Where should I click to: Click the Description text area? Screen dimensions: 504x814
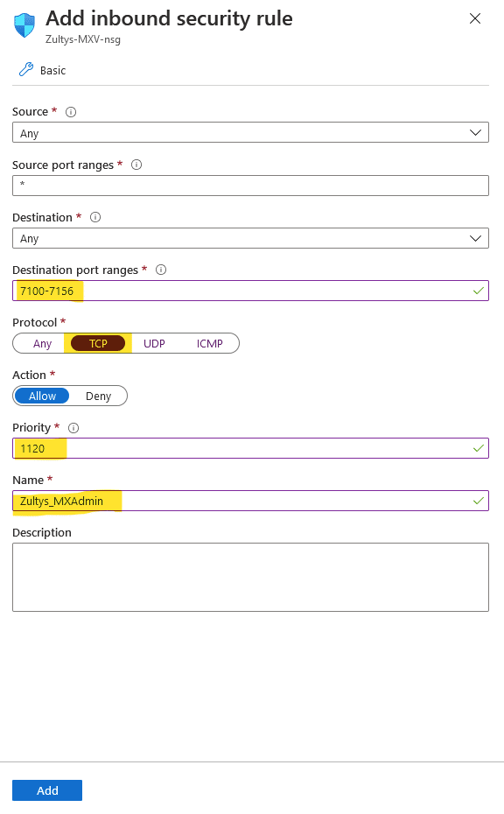[x=251, y=578]
